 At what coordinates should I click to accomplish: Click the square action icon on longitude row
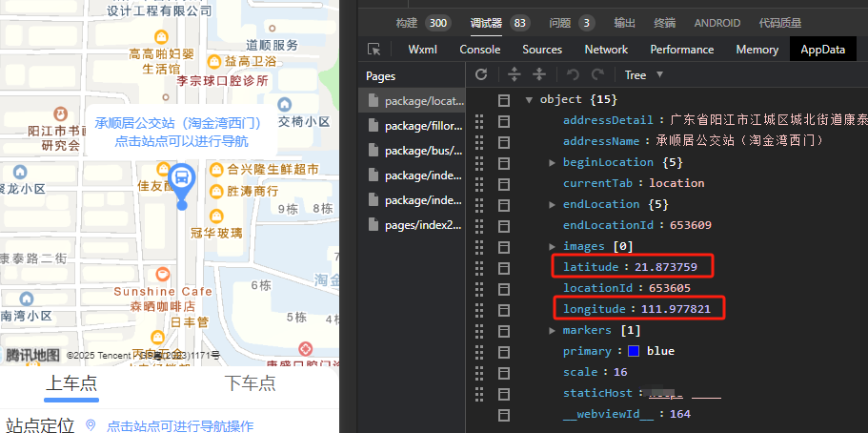(x=504, y=310)
